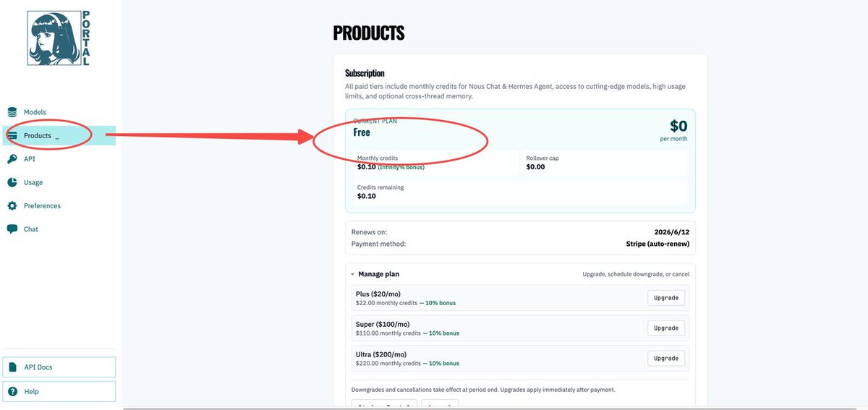Click the Usage pie chart icon
868x410 pixels.
tap(12, 182)
